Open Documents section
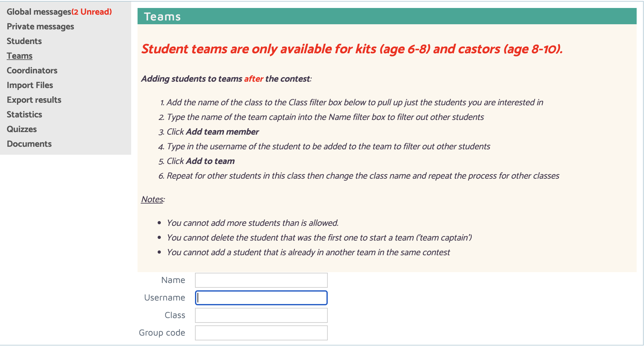 click(x=29, y=144)
